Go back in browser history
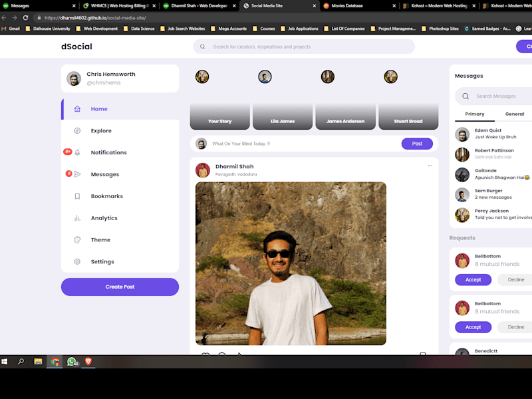 point(4,18)
